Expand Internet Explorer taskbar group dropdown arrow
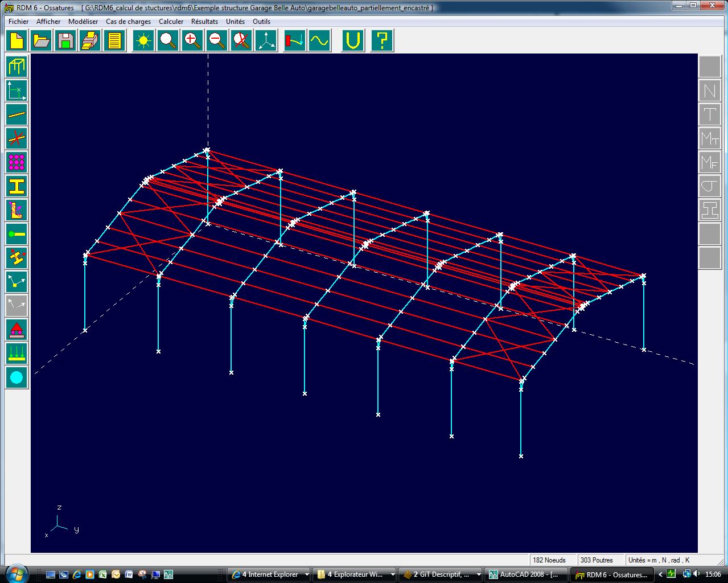The image size is (728, 583). pyautogui.click(x=306, y=574)
